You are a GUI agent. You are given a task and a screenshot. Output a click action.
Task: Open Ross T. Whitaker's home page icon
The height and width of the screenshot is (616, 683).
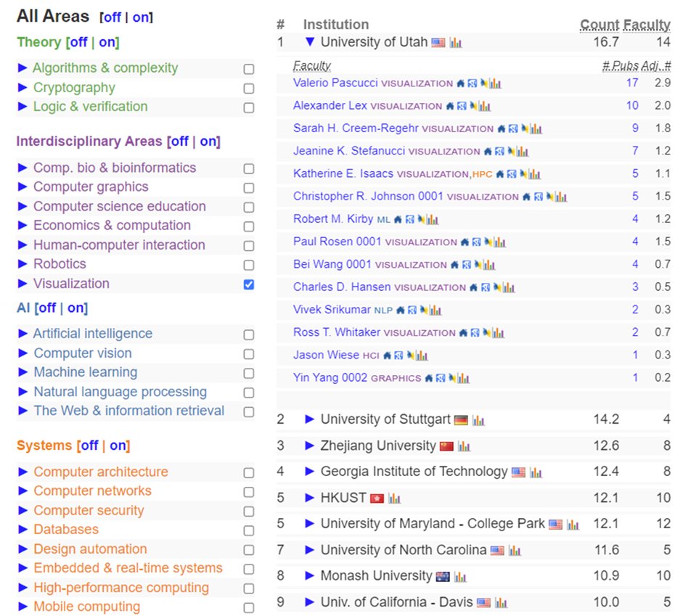[x=464, y=333]
